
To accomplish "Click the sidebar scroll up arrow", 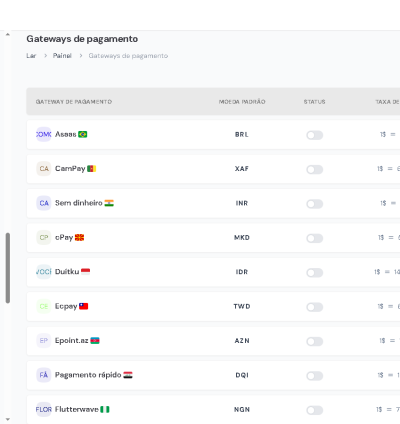I will click(8, 34).
